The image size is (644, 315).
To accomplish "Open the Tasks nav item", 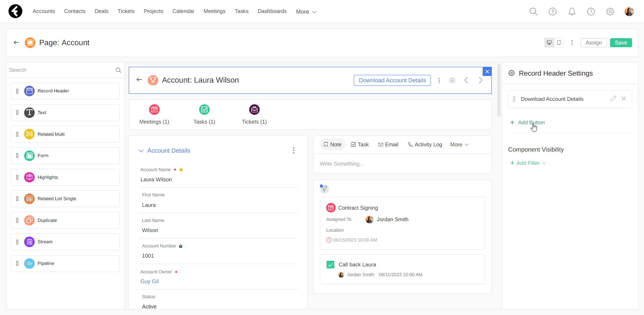I will [x=241, y=11].
